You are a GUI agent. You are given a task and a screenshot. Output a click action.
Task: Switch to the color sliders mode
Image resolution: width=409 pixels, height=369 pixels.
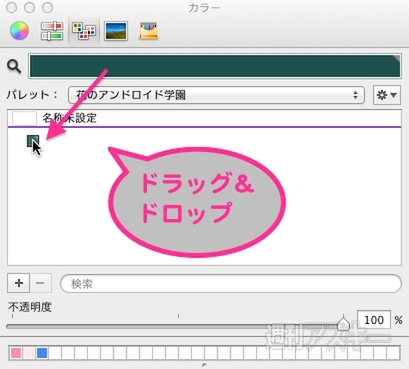point(52,31)
